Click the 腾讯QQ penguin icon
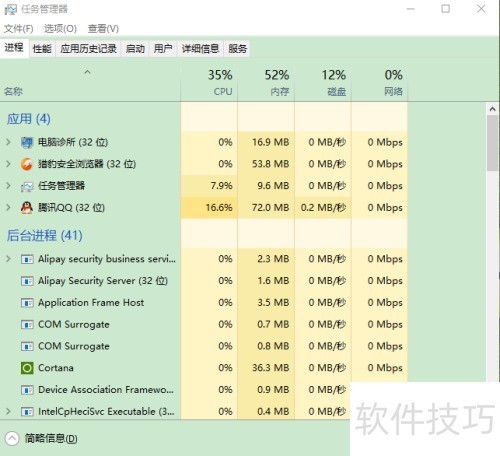This screenshot has height=456, width=500. (27, 208)
